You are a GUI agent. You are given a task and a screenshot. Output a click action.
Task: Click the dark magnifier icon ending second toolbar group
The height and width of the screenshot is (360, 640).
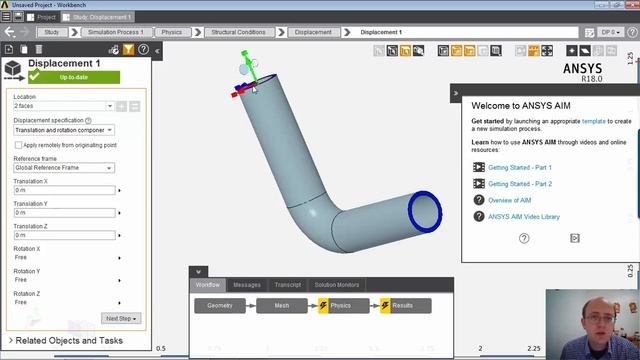pos(496,51)
